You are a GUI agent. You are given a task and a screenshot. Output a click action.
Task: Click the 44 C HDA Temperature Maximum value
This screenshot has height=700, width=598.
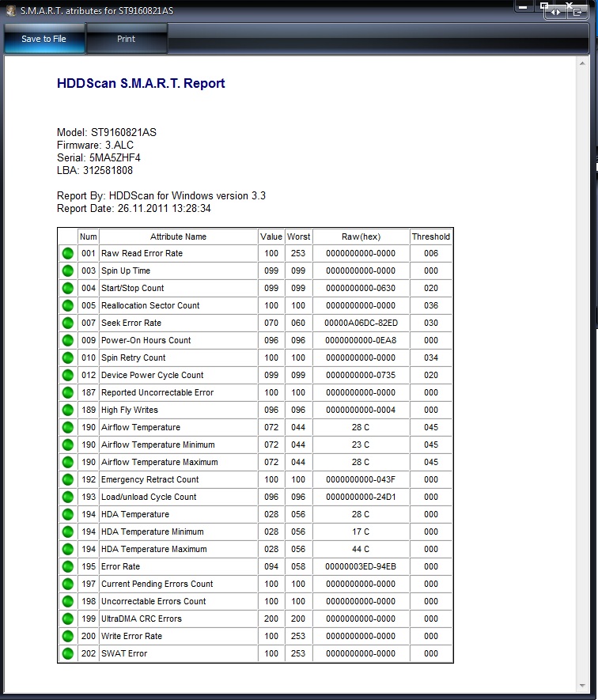pyautogui.click(x=361, y=549)
